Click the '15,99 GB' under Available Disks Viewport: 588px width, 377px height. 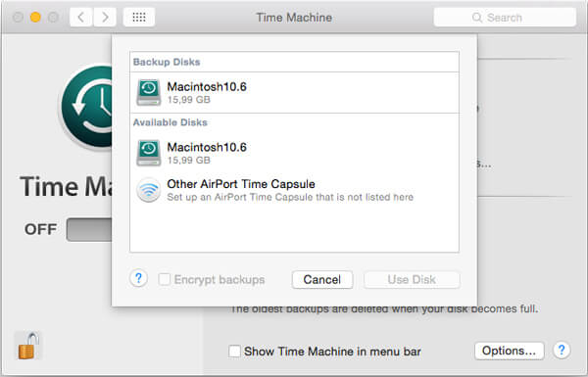pos(188,161)
